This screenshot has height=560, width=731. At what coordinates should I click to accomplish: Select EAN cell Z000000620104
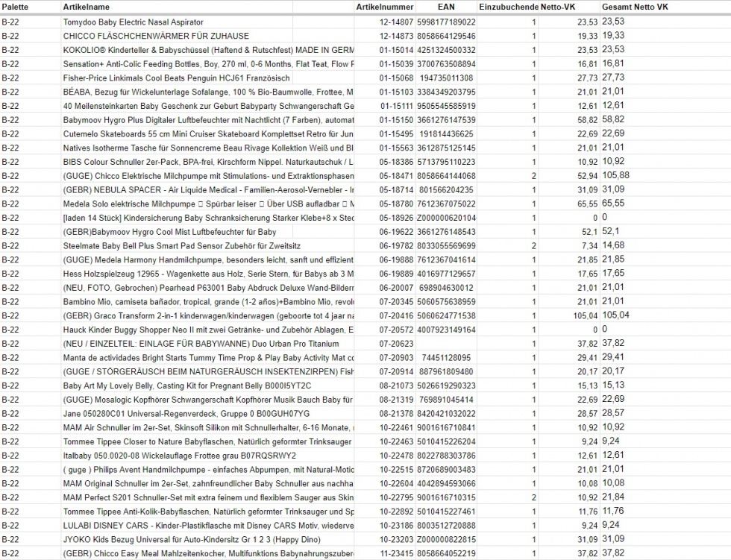click(x=446, y=218)
